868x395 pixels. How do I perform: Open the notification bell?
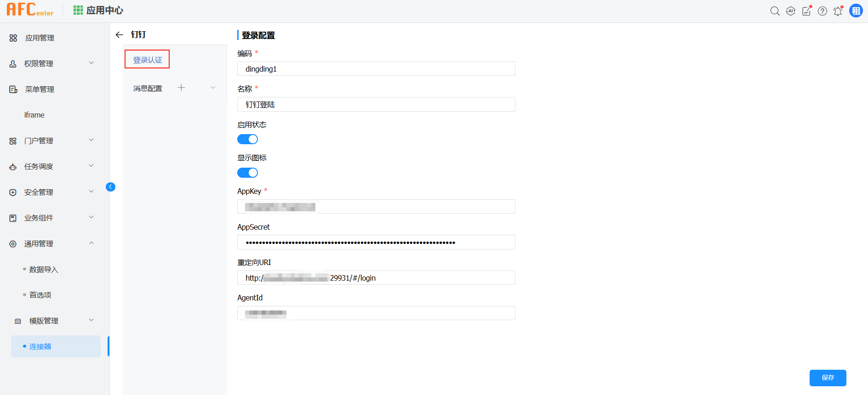coord(838,11)
